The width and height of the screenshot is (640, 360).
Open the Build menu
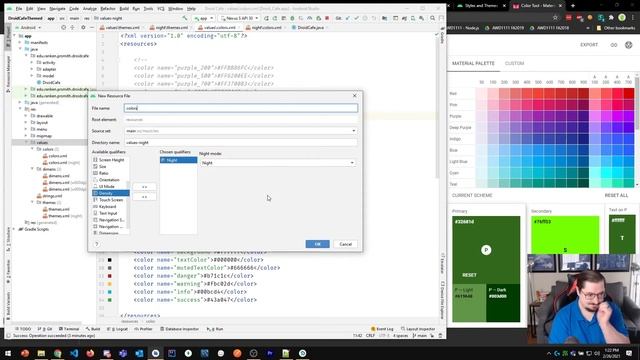tap(124, 9)
